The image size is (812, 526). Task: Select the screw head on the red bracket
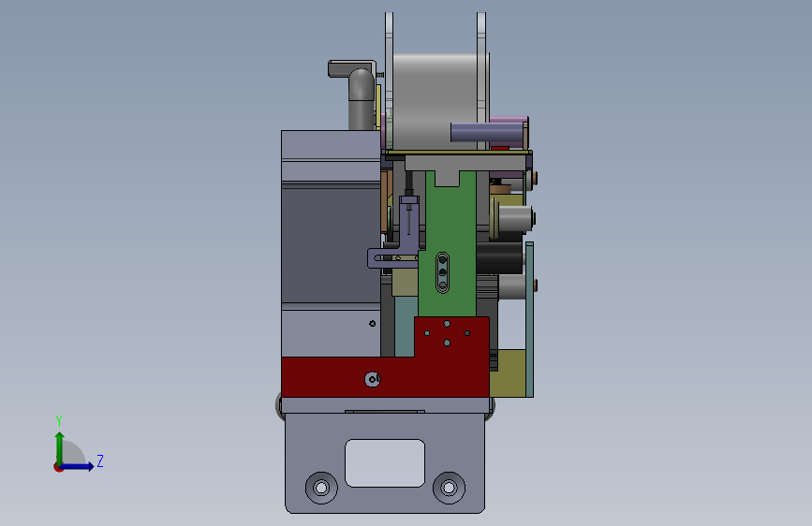[x=373, y=379]
